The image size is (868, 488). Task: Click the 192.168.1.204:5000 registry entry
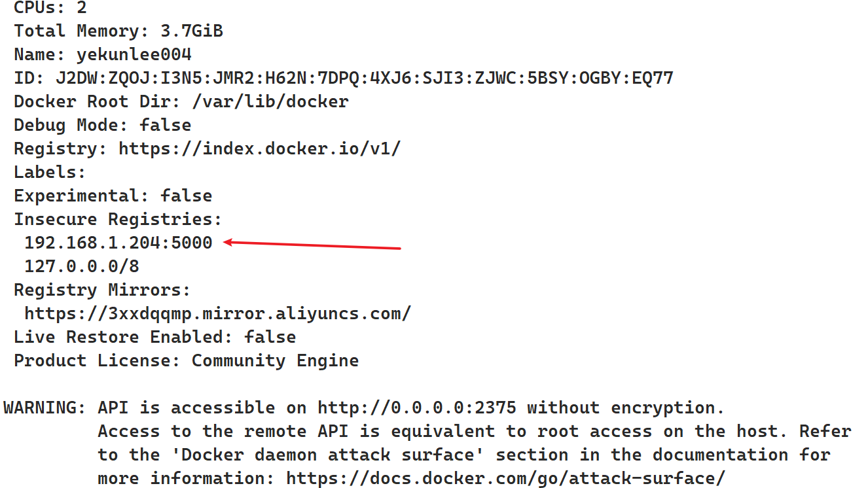pos(118,243)
